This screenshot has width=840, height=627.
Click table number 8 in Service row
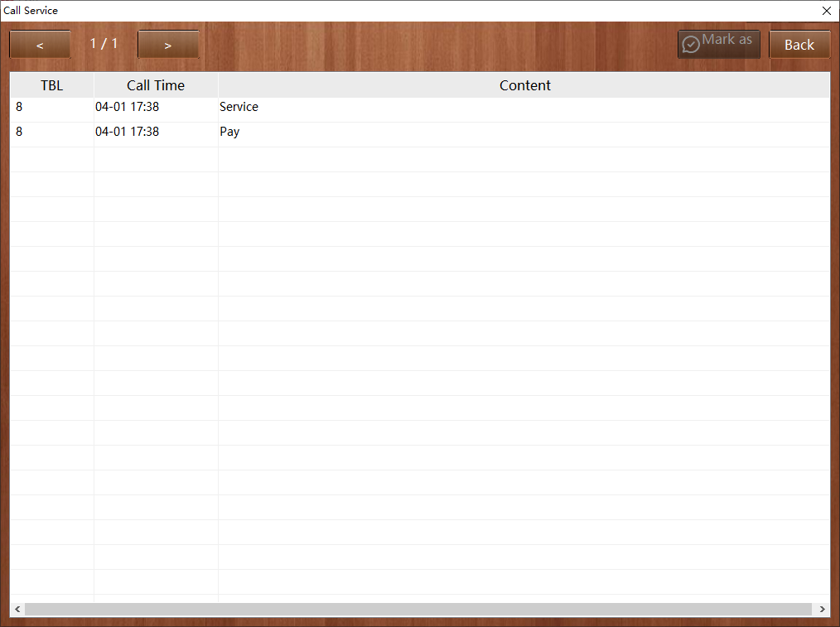tap(19, 107)
